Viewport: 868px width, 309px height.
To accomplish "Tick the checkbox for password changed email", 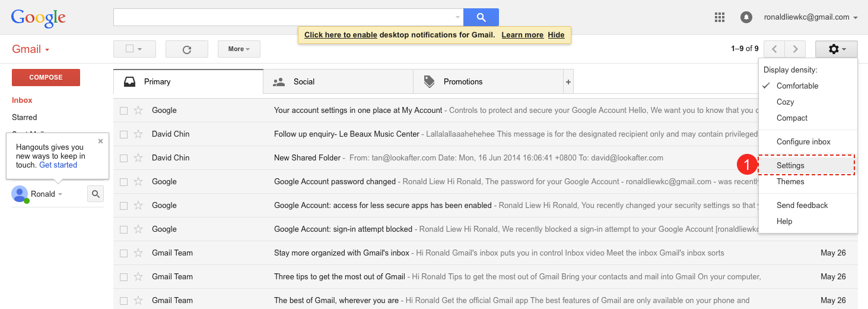I will [x=123, y=182].
